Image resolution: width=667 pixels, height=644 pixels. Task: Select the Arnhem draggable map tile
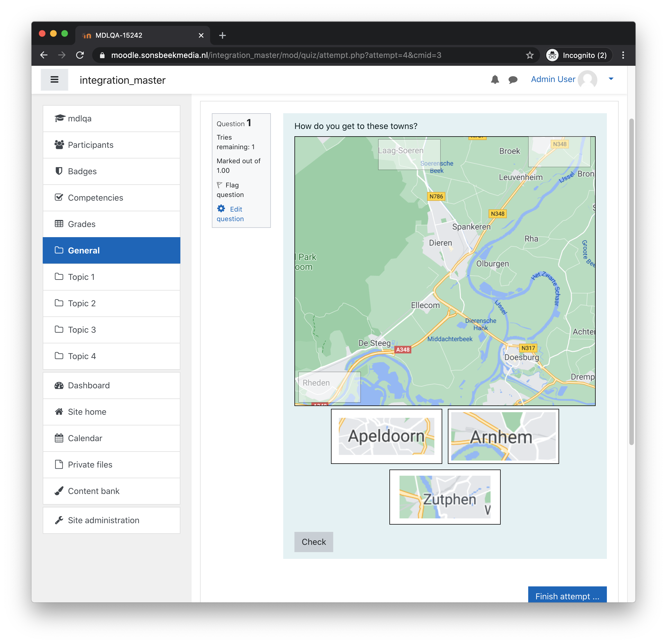point(503,436)
